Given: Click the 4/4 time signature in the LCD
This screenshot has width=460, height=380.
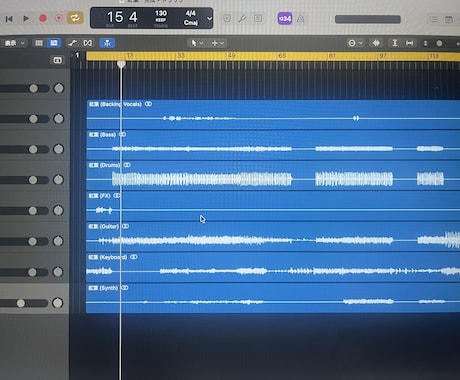Looking at the screenshot, I should (x=190, y=14).
